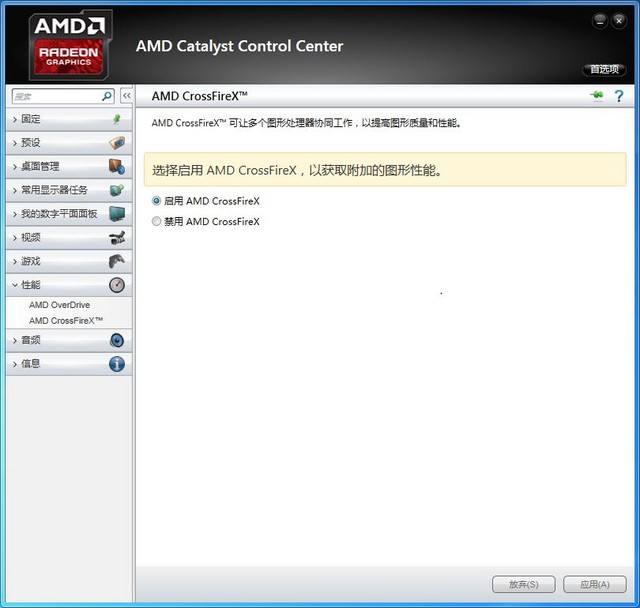Click the 预设 presets icon

click(117, 143)
